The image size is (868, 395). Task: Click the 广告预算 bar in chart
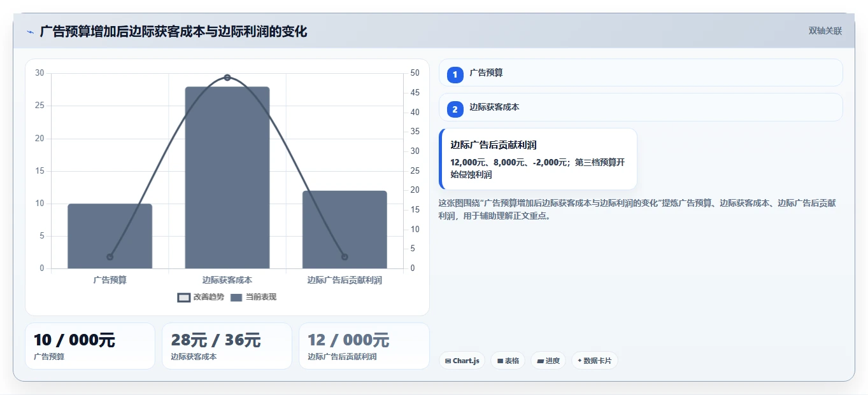[x=110, y=236]
